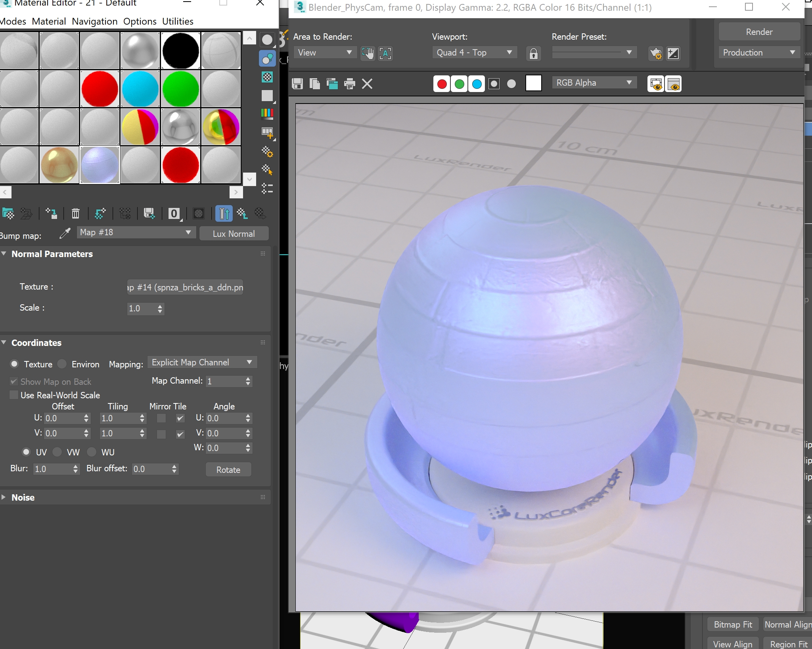Click the lock viewport padlock icon
This screenshot has height=649, width=812.
(534, 53)
